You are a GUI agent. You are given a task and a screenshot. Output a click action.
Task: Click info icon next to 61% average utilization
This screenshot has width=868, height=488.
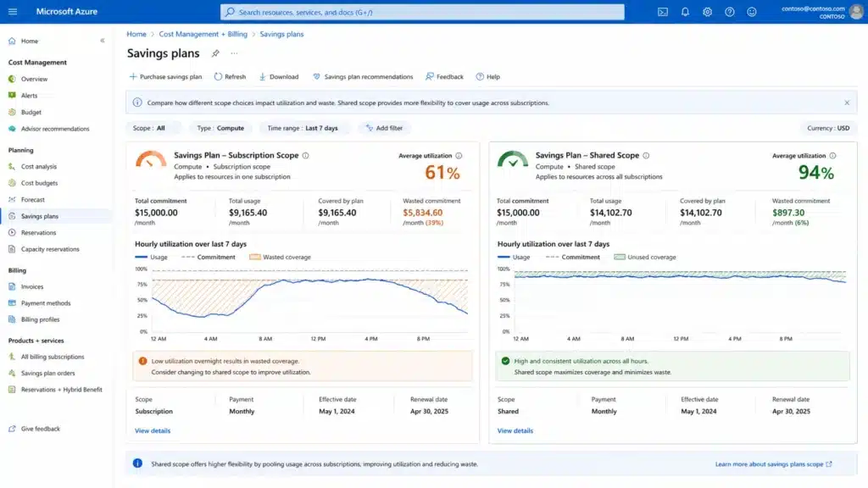[x=459, y=156]
